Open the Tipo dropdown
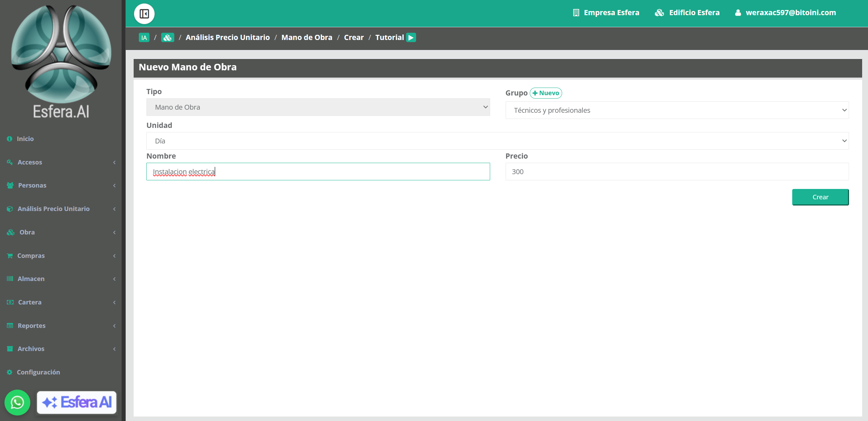Screen dimensions: 868x421 point(318,107)
